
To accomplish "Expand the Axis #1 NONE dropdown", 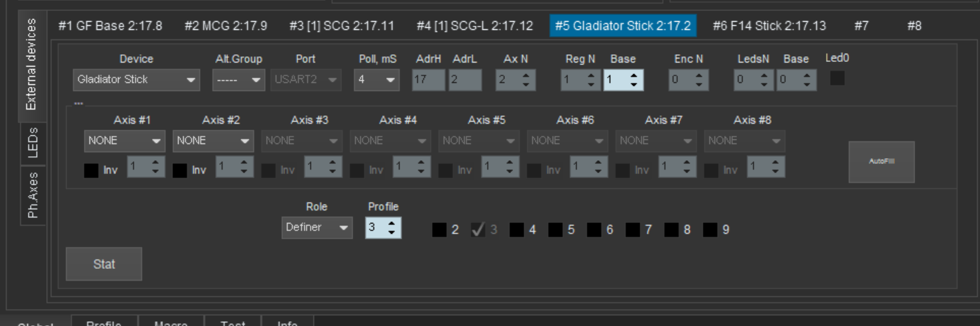I will 124,141.
